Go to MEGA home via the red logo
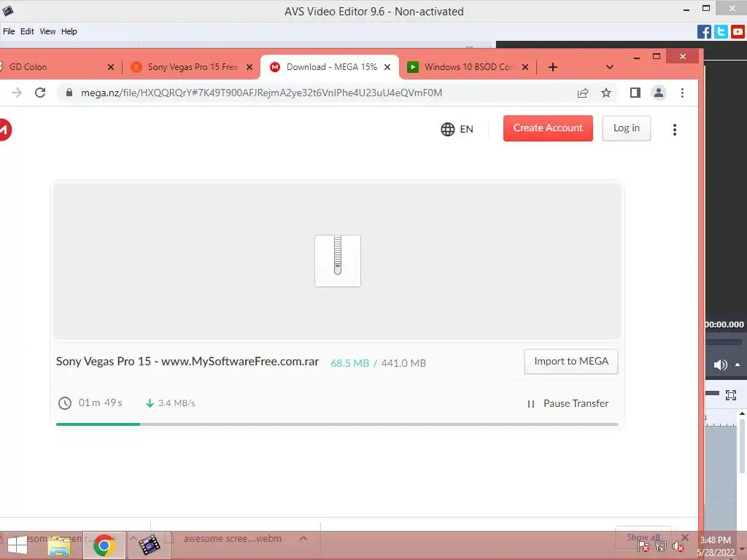This screenshot has height=560, width=747. (5, 130)
